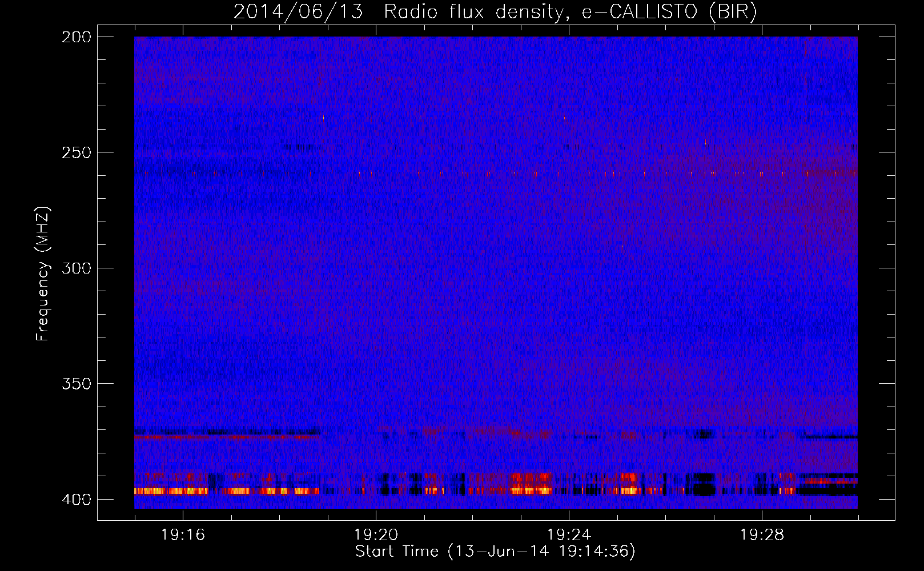Click the 19:24 time tick label

(x=569, y=535)
